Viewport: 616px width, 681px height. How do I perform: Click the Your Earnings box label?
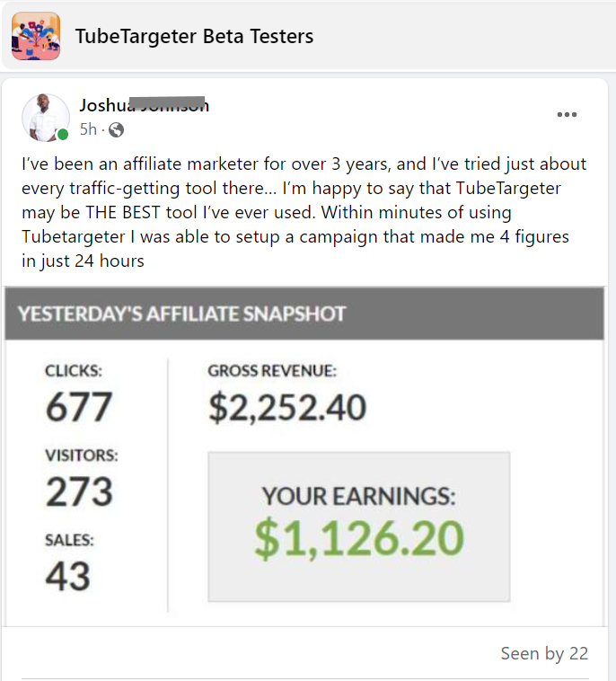(x=358, y=497)
